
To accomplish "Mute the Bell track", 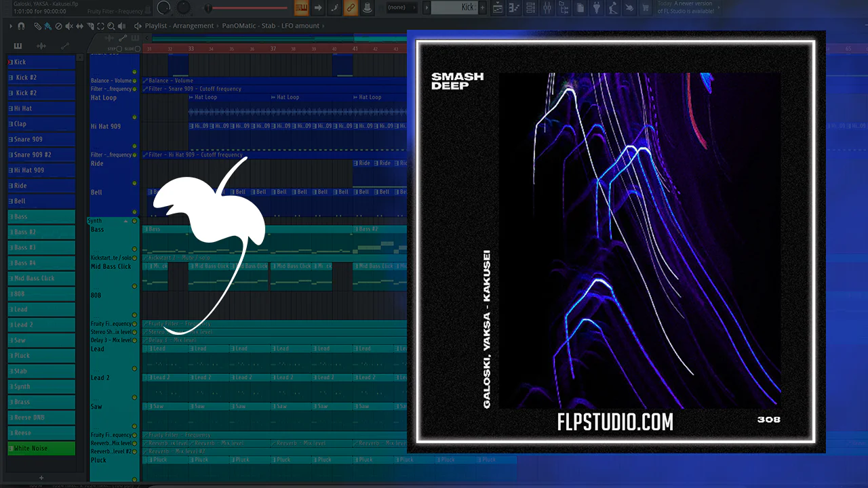I will pos(135,212).
